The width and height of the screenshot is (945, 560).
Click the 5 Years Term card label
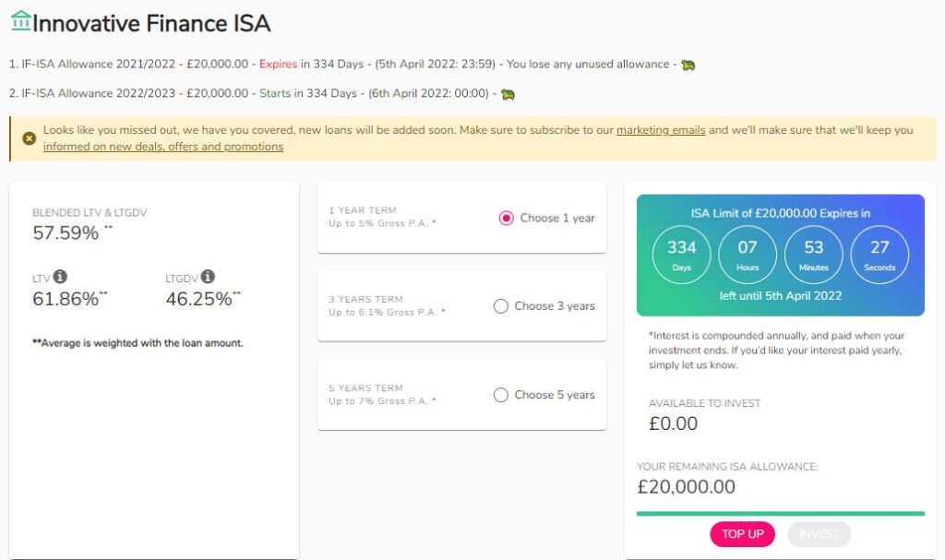coord(365,388)
